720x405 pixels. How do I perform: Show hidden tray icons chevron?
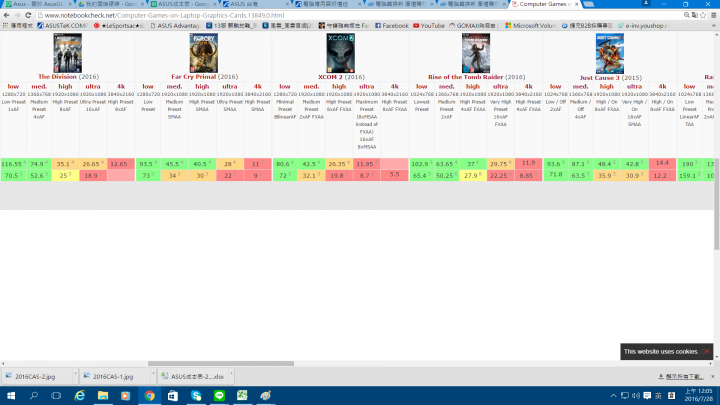(613, 395)
